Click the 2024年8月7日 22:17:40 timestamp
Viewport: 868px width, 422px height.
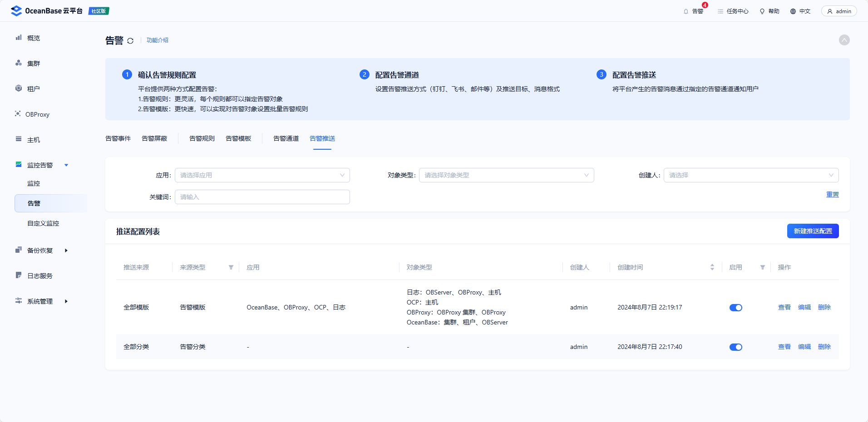pos(650,347)
